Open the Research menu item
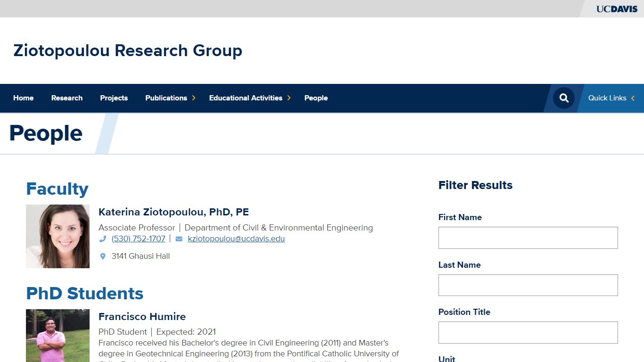Image resolution: width=644 pixels, height=362 pixels. (x=67, y=98)
